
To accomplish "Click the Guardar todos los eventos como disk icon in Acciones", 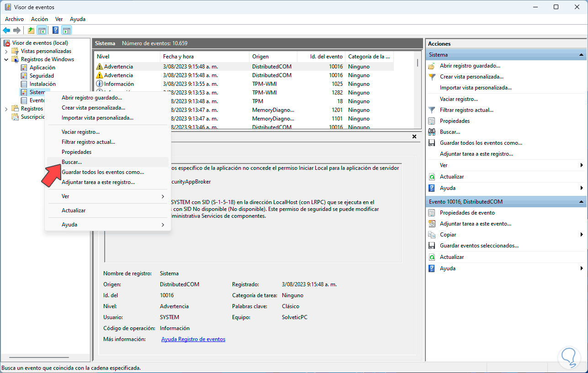I will [432, 143].
